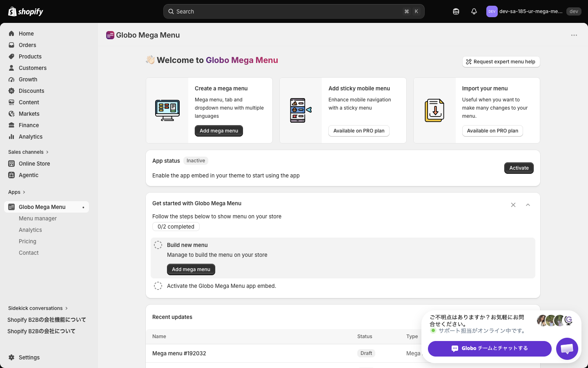Open the Contact submenu item
Screen dimensions: 588x368
[x=29, y=253]
